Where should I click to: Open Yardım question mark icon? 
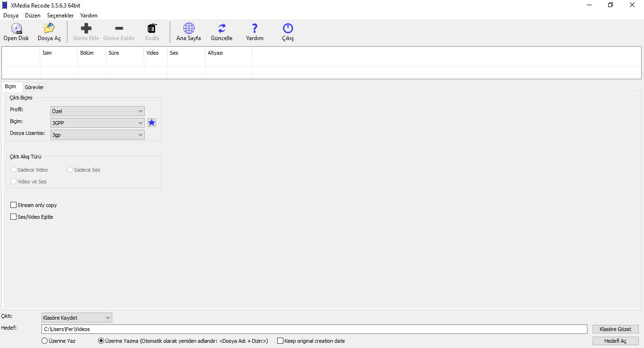click(255, 29)
